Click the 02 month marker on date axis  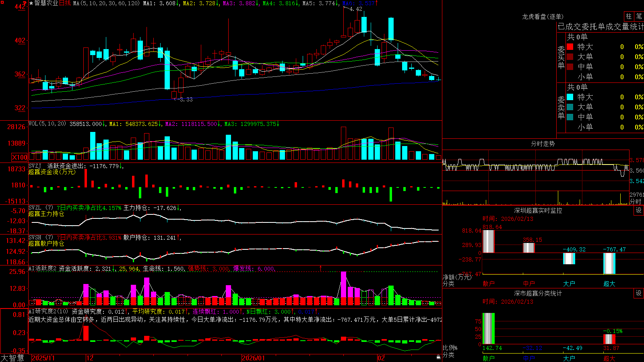[381, 358]
